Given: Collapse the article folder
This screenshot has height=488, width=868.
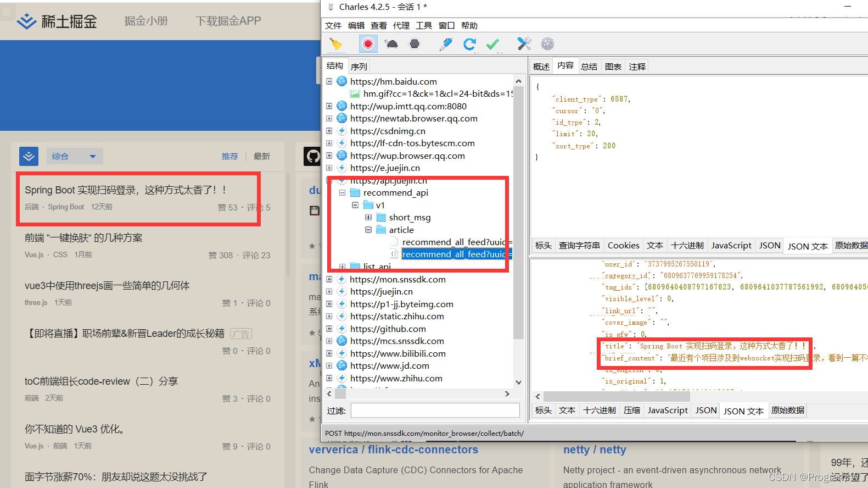Looking at the screenshot, I should click(368, 230).
